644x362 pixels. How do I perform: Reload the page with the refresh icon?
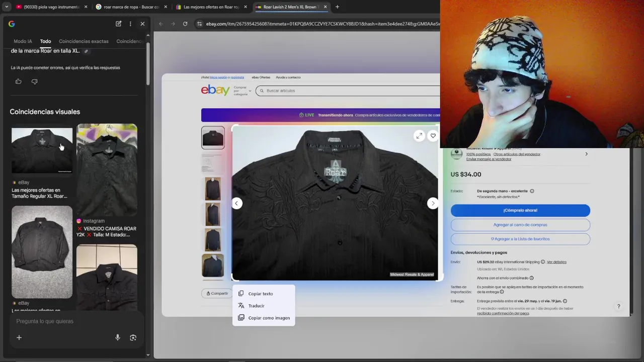185,24
